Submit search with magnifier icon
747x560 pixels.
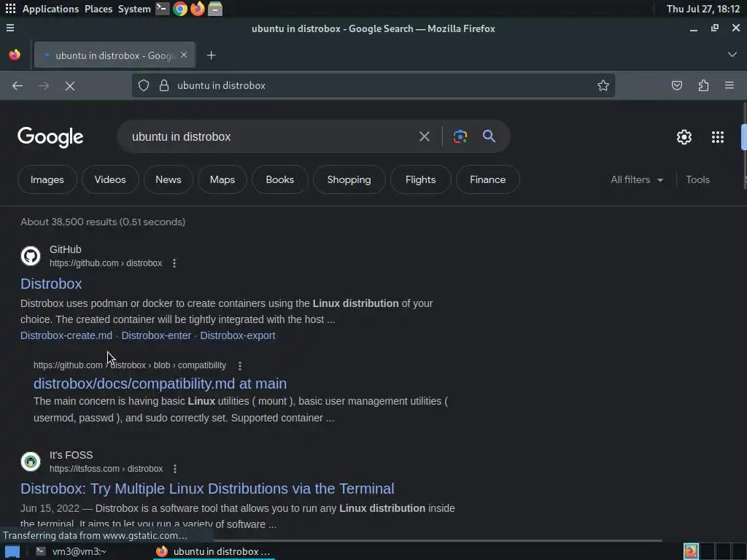489,136
